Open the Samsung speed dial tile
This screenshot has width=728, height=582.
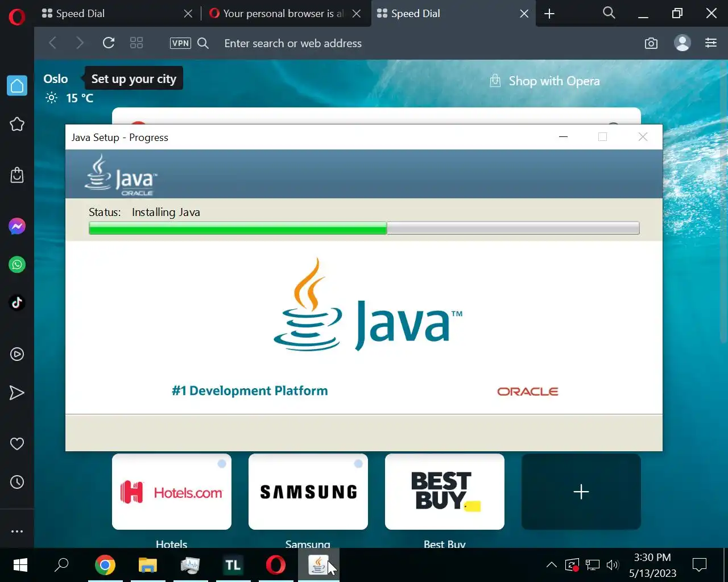tap(308, 492)
